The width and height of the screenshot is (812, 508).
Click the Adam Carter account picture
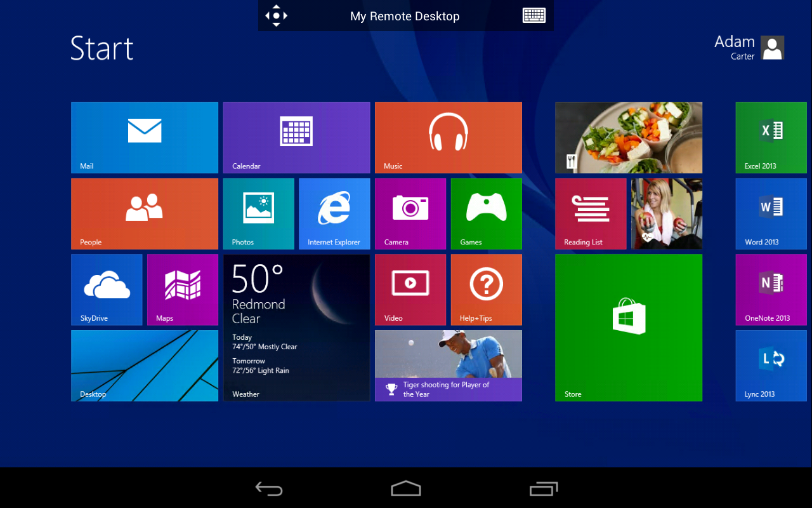(772, 48)
